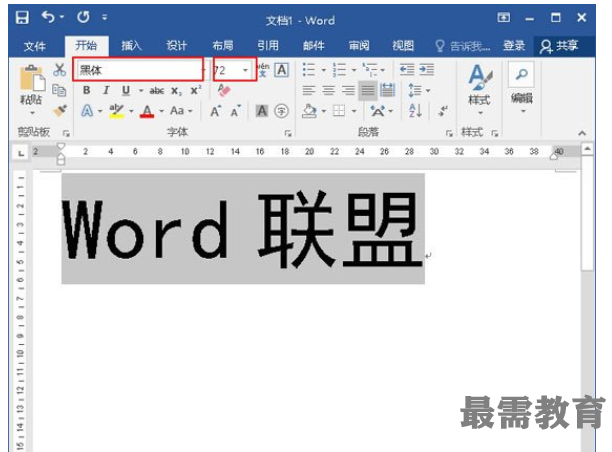
Task: Apply character shading icon
Action: coord(262,111)
